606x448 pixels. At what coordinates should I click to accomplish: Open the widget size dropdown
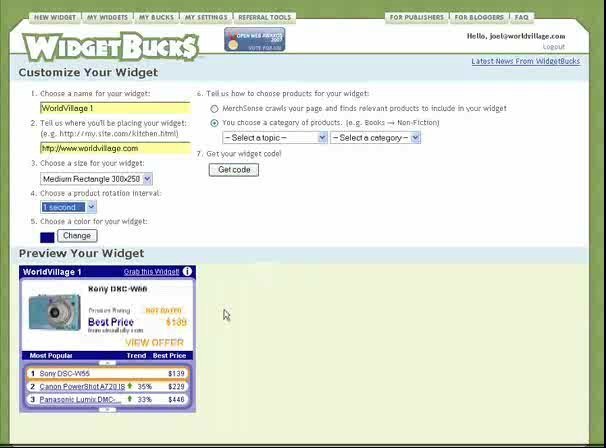[x=96, y=179]
